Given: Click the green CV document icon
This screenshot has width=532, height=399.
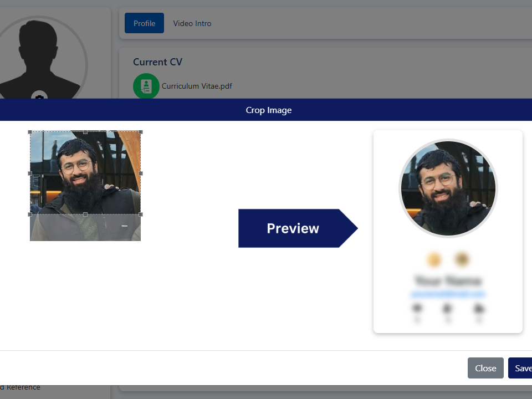Looking at the screenshot, I should 146,86.
